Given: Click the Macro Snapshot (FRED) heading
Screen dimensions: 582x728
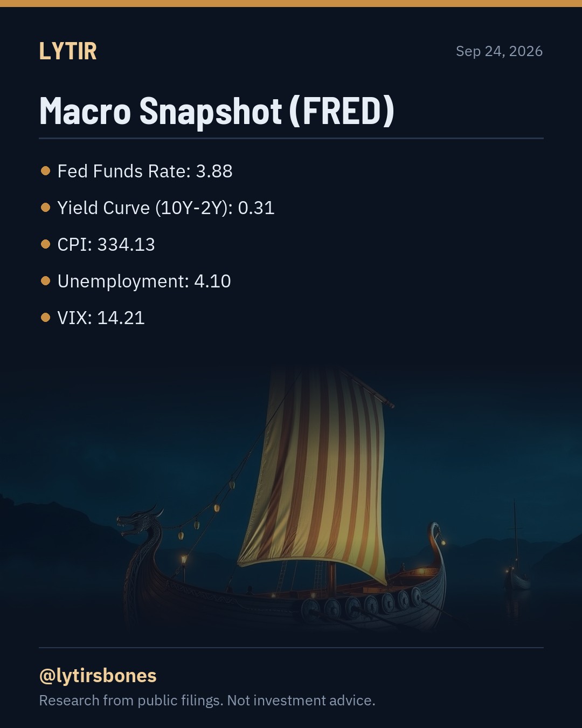Looking at the screenshot, I should pyautogui.click(x=217, y=111).
